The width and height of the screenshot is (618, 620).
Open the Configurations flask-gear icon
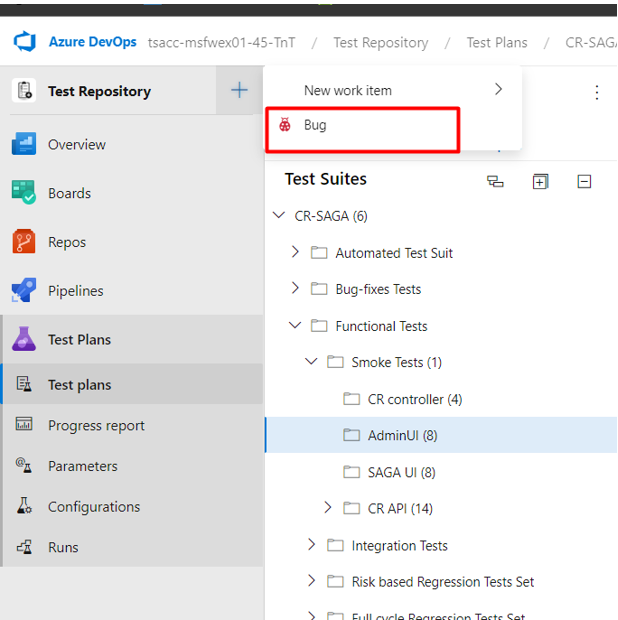(x=24, y=506)
